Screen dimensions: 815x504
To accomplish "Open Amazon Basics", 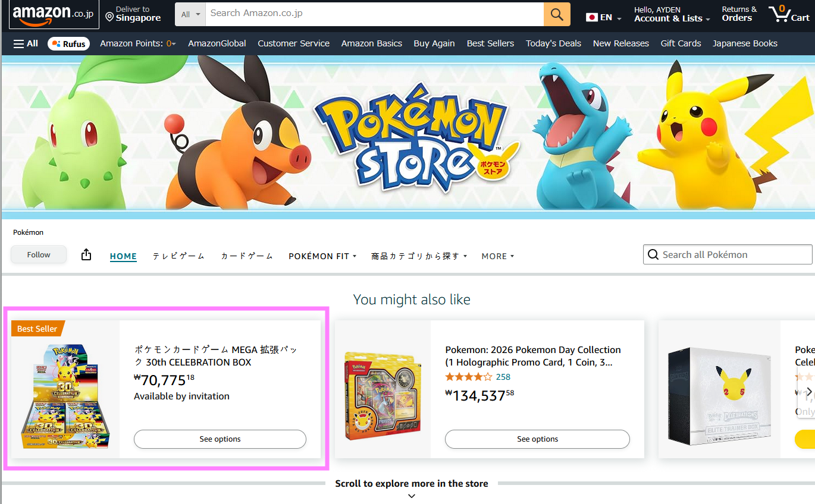I will (x=372, y=43).
